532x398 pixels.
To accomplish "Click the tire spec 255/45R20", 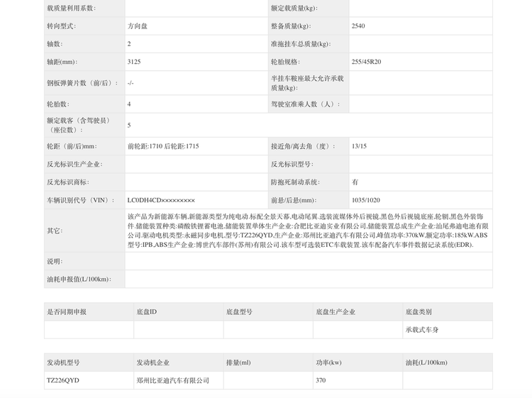I will pos(367,62).
